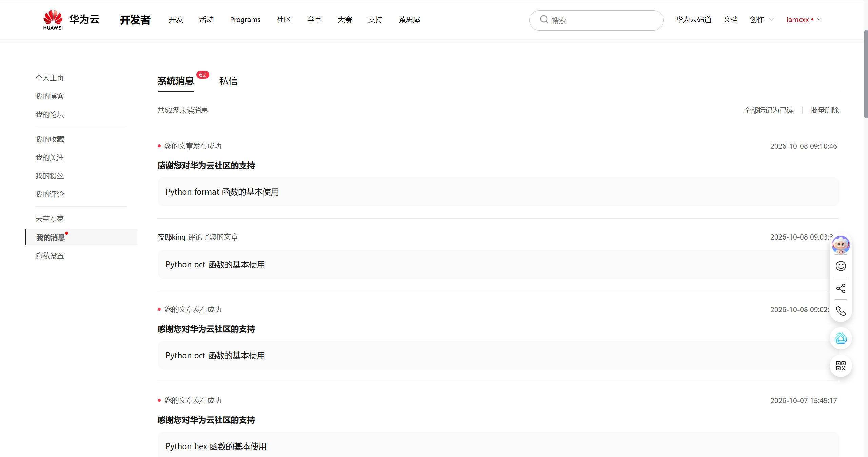Open the 大赛 menu
Image resolution: width=868 pixels, height=457 pixels.
(344, 20)
